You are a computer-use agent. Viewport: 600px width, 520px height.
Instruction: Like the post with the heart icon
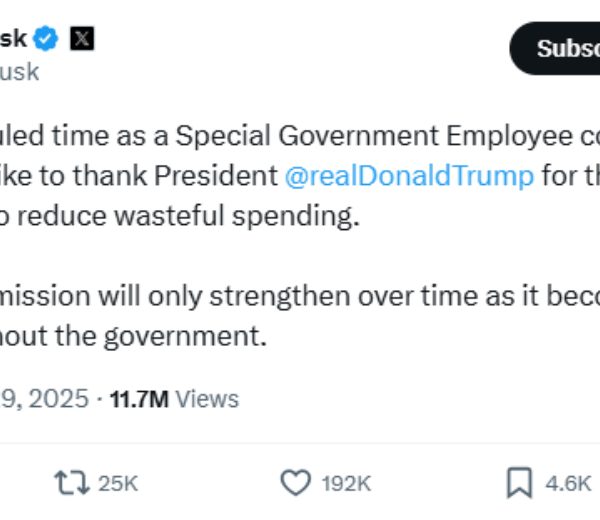[x=295, y=483]
